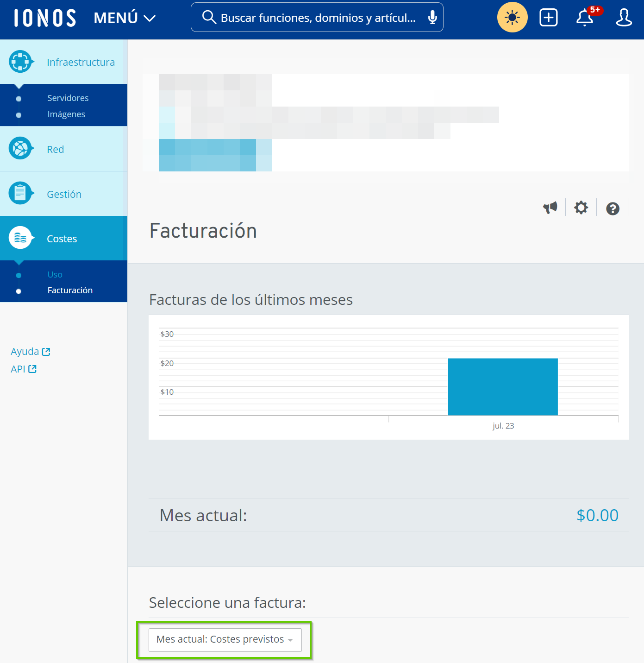Click the $10 axis value
Screen dimensions: 644x663
point(167,392)
